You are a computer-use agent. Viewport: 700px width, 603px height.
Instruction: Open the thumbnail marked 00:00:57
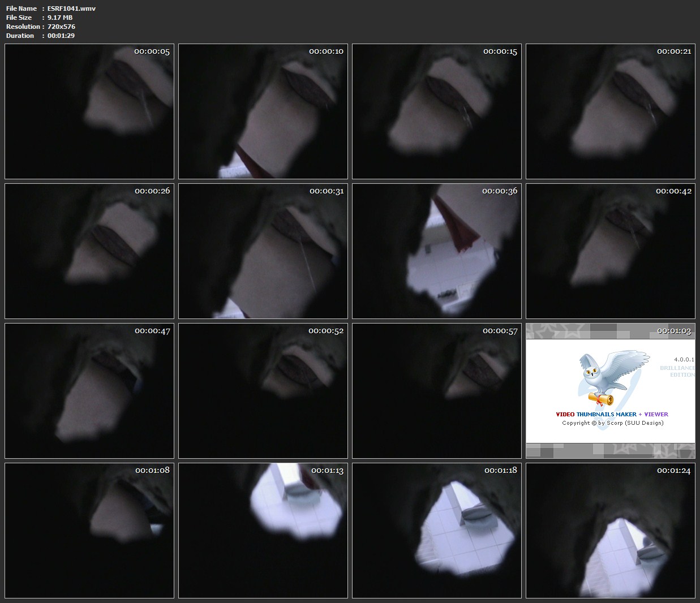[x=437, y=391]
